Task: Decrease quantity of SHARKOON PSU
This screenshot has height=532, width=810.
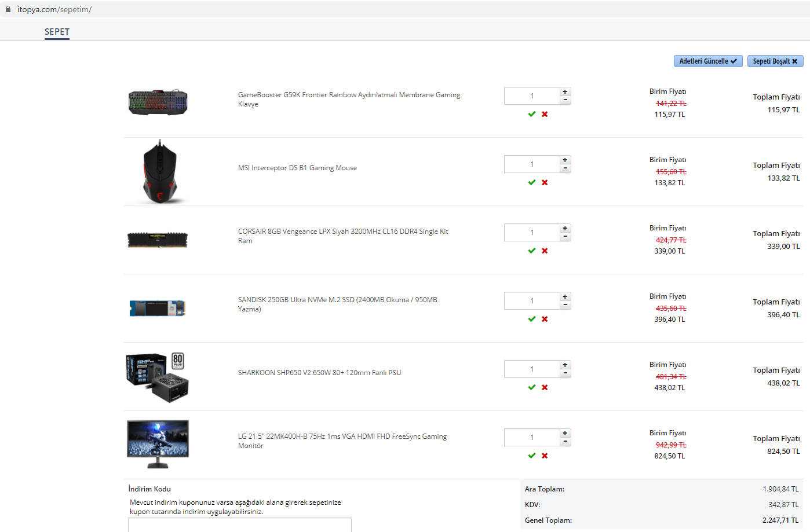Action: pos(565,373)
